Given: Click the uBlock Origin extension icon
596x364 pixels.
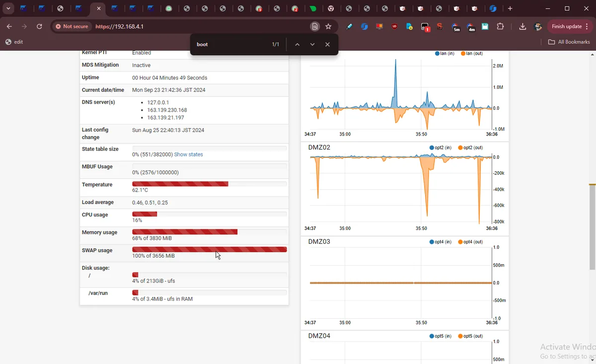Looking at the screenshot, I should pos(394,27).
